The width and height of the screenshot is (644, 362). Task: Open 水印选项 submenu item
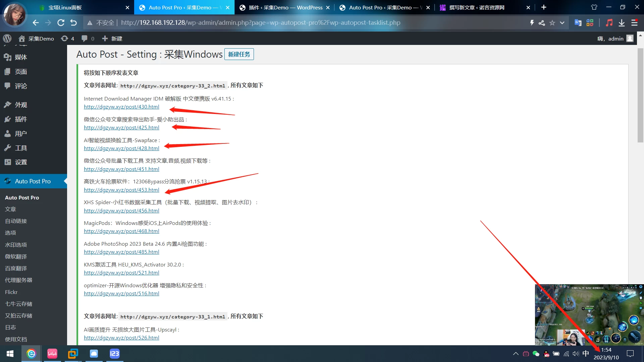click(16, 245)
